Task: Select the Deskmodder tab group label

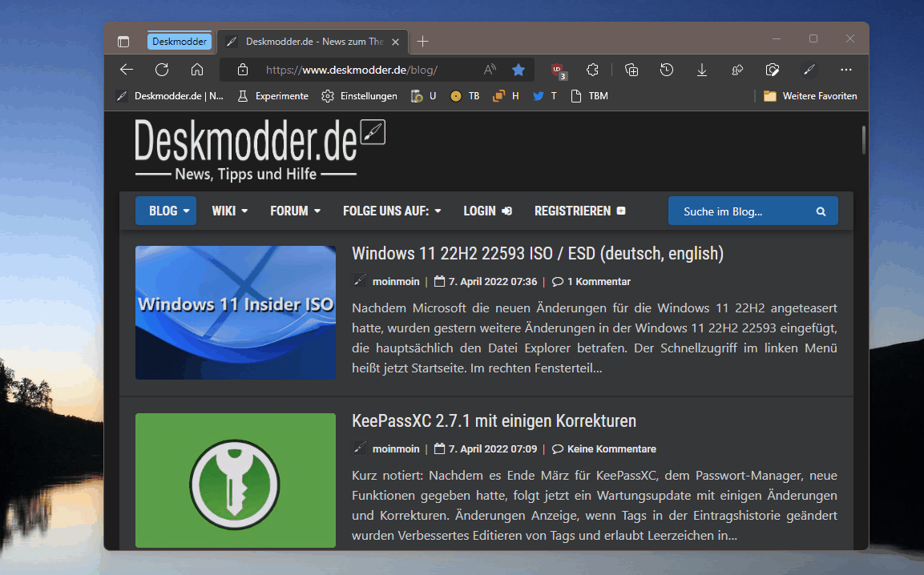Action: pyautogui.click(x=180, y=41)
